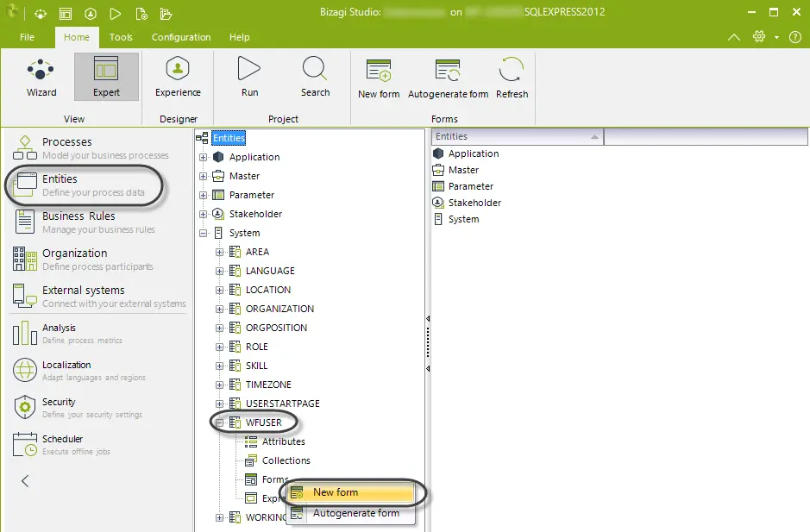This screenshot has width=810, height=532.
Task: Open the Help tab
Action: [239, 37]
